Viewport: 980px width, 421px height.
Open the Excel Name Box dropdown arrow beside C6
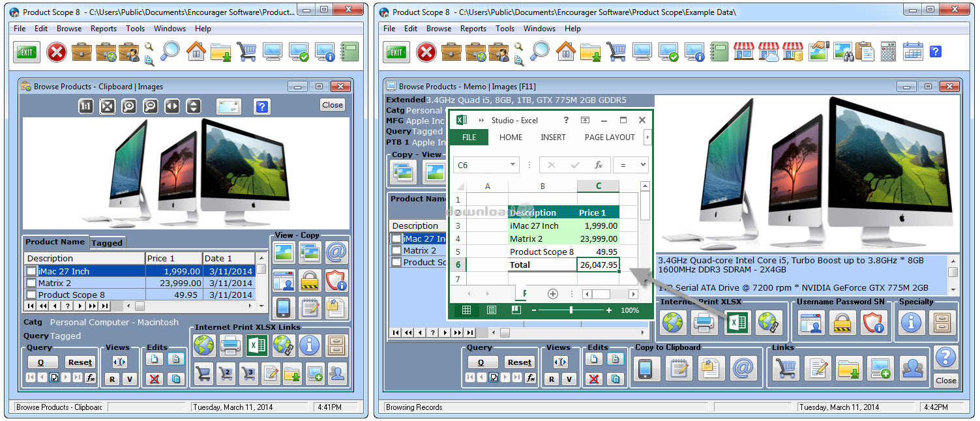[513, 165]
